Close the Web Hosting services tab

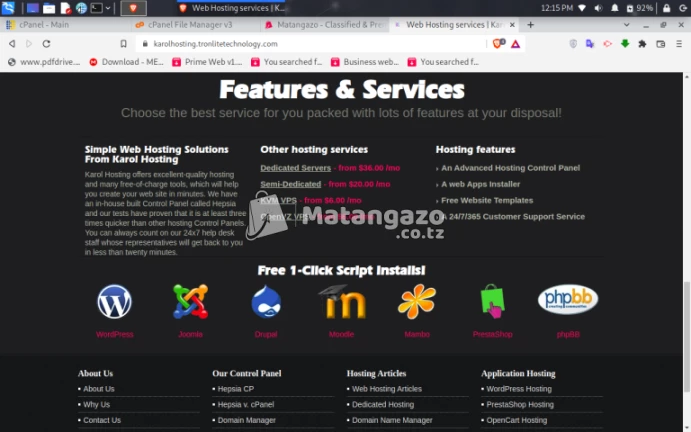click(x=512, y=25)
